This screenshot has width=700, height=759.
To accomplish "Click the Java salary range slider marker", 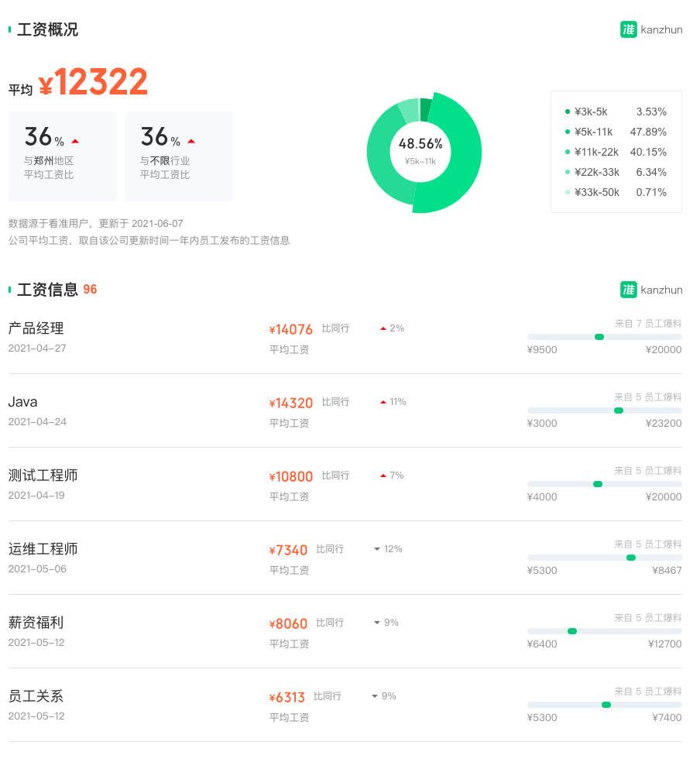I will pyautogui.click(x=619, y=410).
